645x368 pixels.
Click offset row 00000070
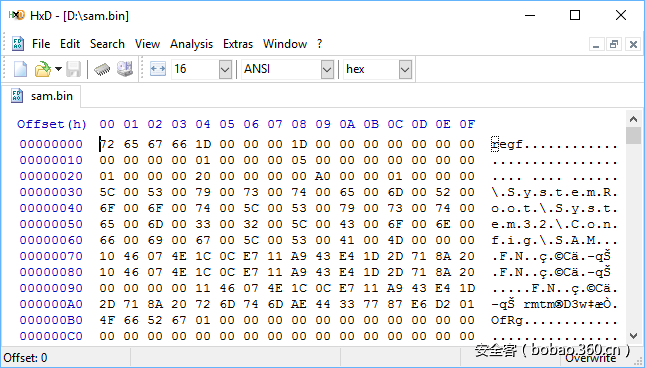tap(51, 257)
